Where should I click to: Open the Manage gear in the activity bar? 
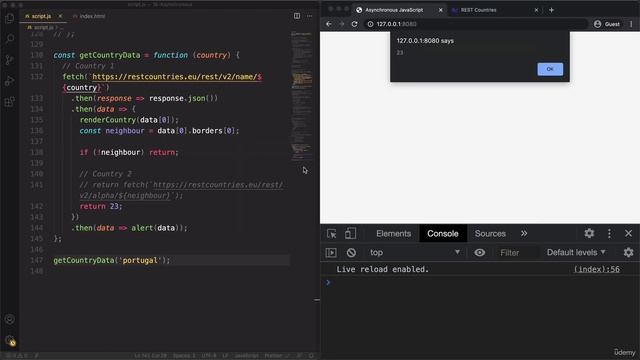(9, 340)
